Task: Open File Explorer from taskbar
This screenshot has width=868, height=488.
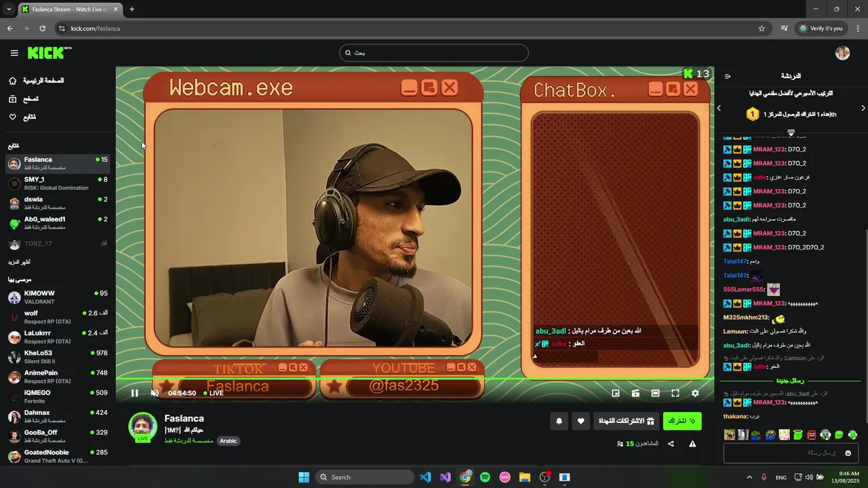Action: pos(525,477)
